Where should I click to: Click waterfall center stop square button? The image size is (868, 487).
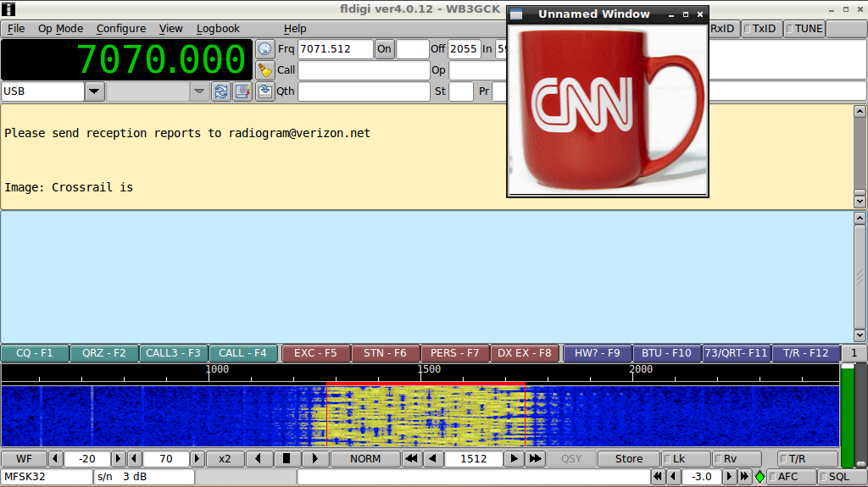pyautogui.click(x=287, y=459)
